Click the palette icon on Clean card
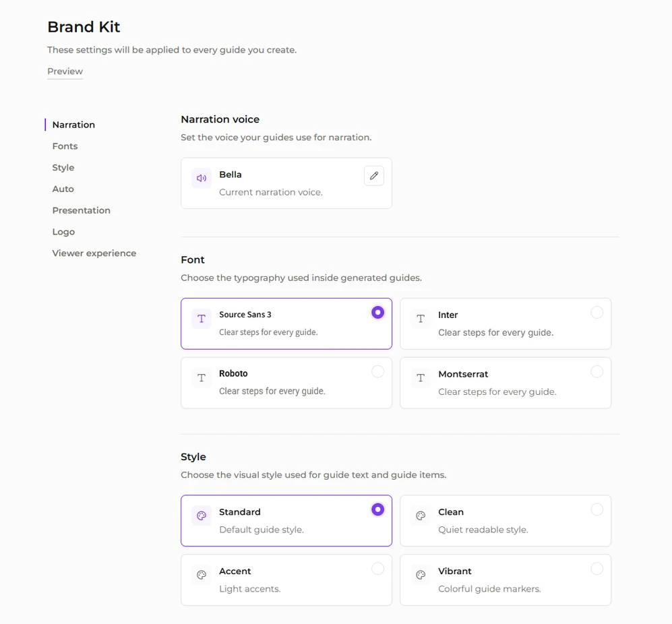Image resolution: width=672 pixels, height=624 pixels. pyautogui.click(x=421, y=516)
